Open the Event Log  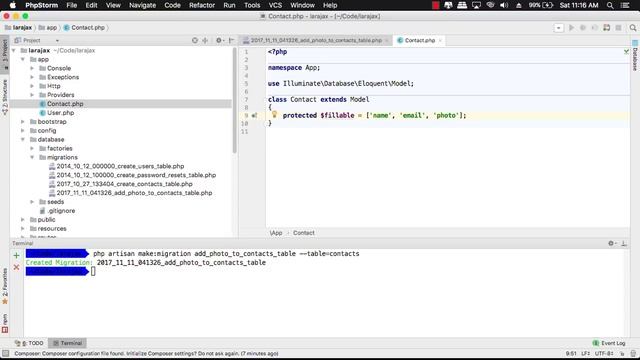(609, 343)
